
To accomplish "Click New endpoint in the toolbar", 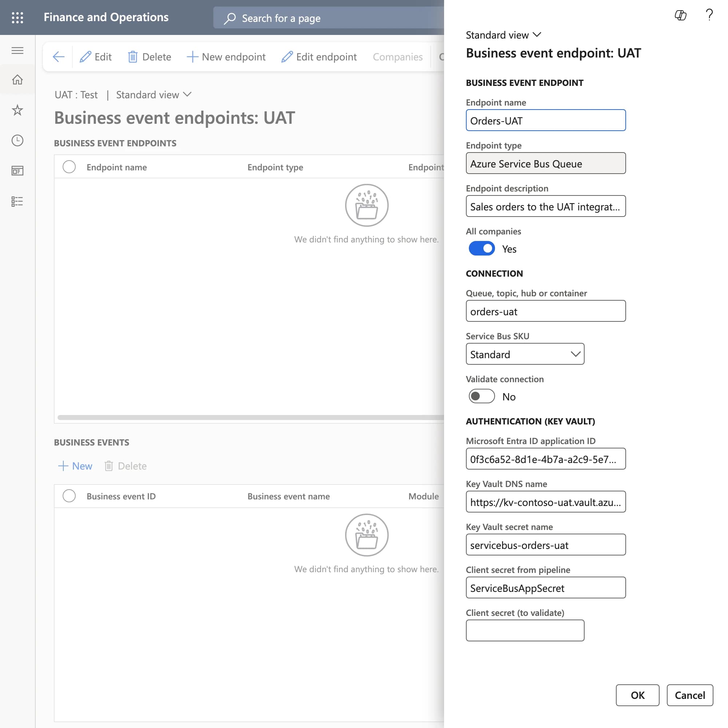I will [x=226, y=57].
